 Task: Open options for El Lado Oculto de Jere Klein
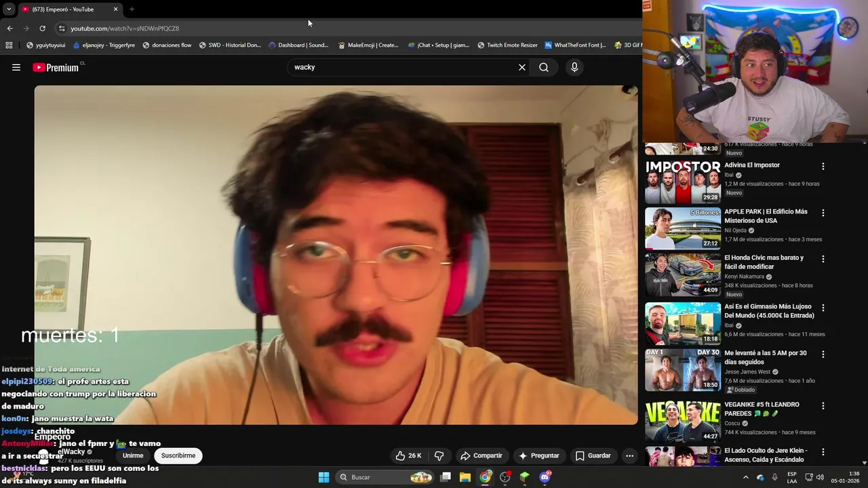point(823,452)
